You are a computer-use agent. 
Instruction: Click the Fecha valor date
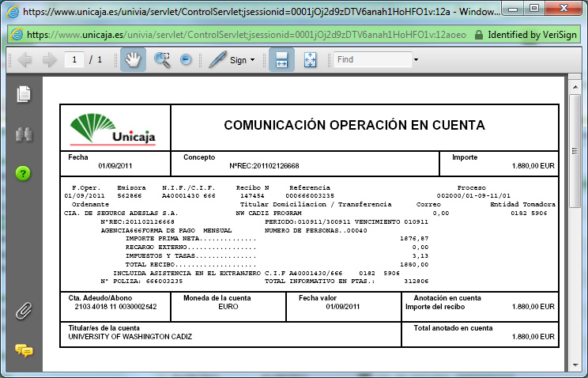click(x=343, y=307)
